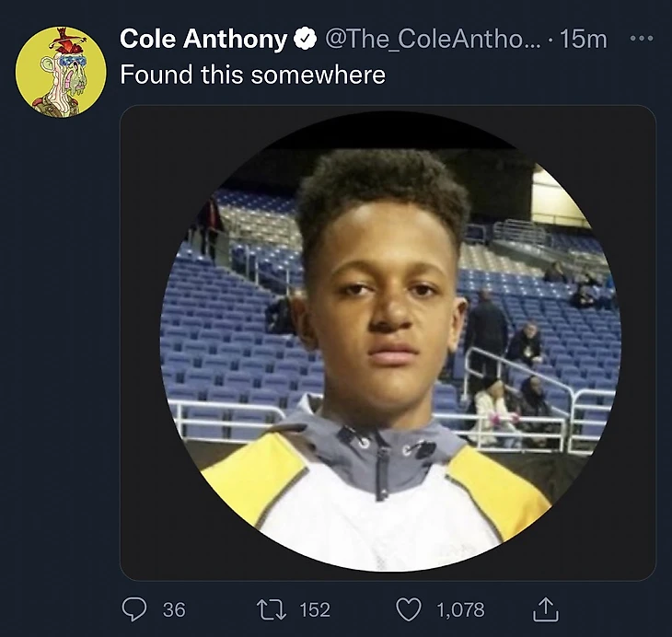Viewport: 672px width, 637px height.
Task: Click the Cole Anthony display name
Action: pyautogui.click(x=203, y=40)
